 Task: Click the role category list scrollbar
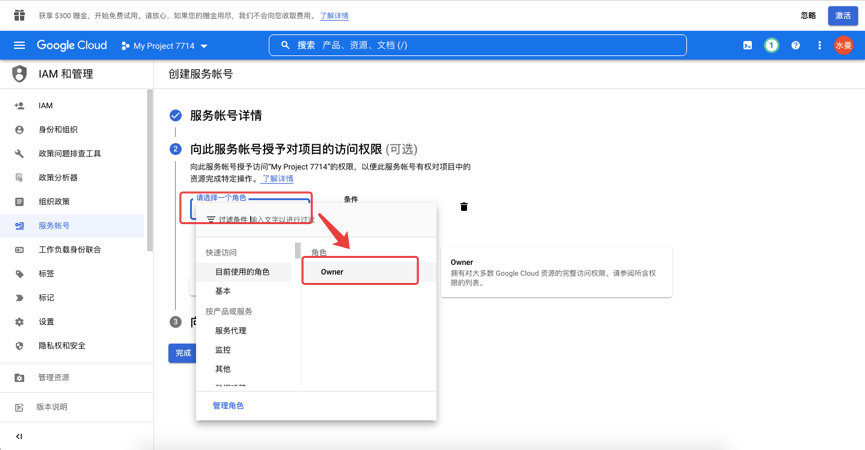point(298,250)
